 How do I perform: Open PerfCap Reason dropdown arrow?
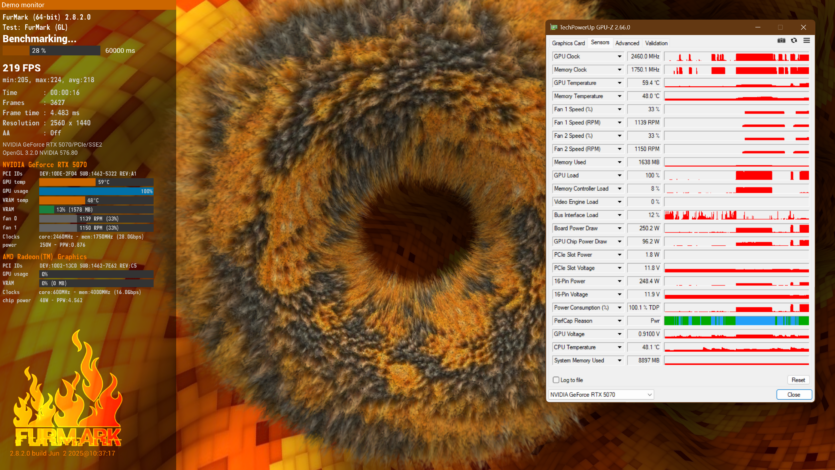click(619, 321)
